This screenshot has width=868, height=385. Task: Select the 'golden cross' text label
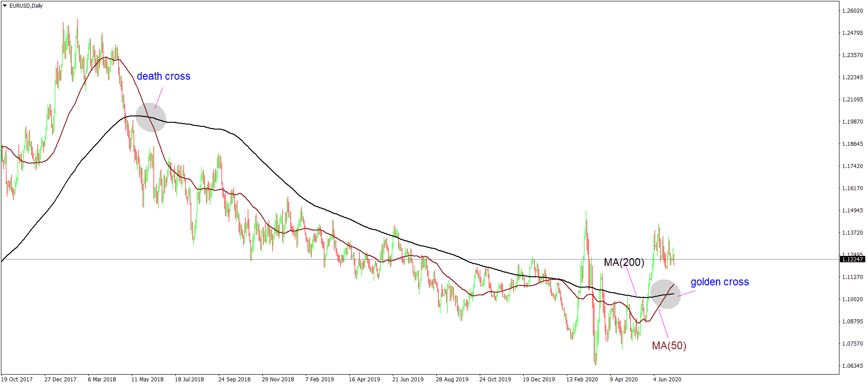pos(719,282)
